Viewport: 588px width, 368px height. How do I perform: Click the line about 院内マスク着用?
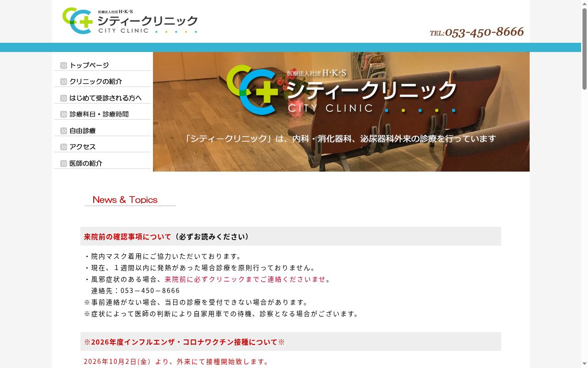coord(163,256)
